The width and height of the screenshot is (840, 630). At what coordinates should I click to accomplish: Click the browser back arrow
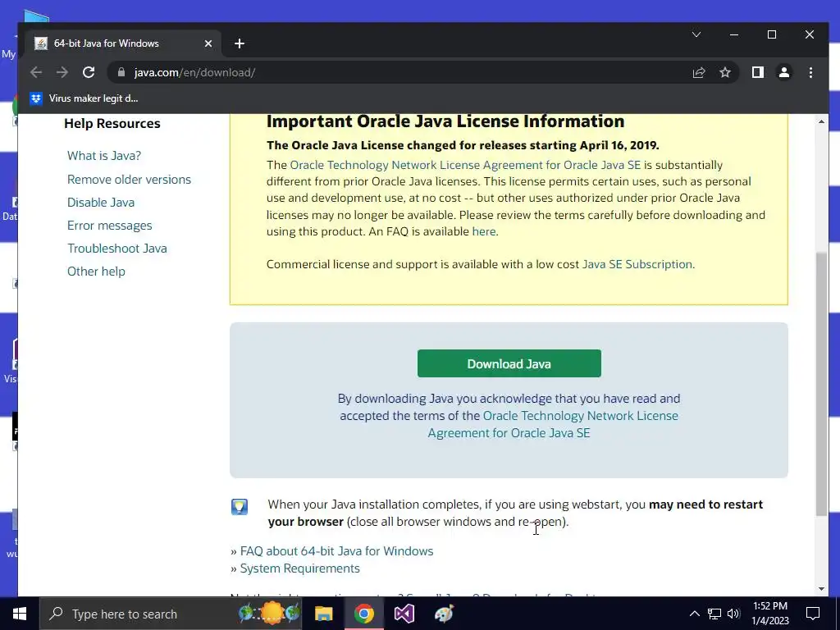tap(36, 72)
